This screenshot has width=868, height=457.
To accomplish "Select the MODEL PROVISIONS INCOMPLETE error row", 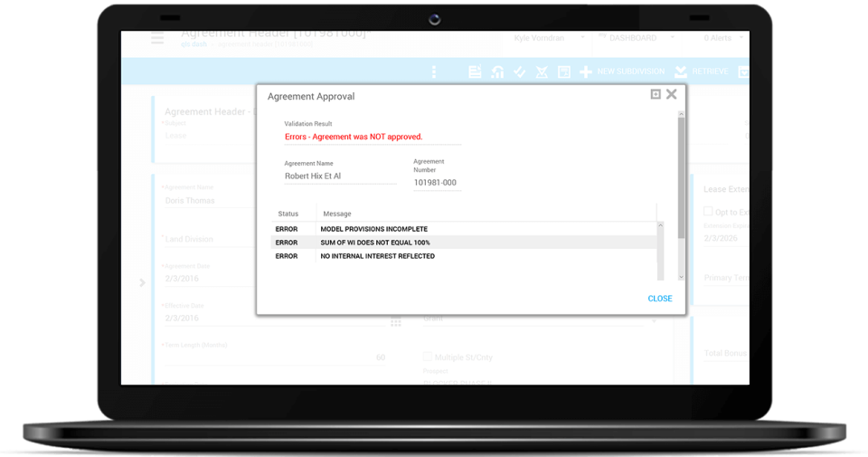I will coord(464,229).
